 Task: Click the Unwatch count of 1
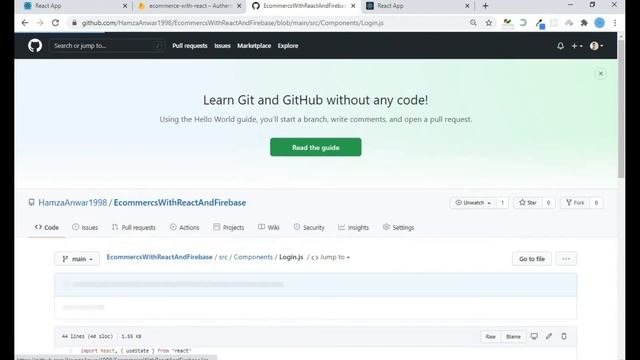pyautogui.click(x=502, y=203)
